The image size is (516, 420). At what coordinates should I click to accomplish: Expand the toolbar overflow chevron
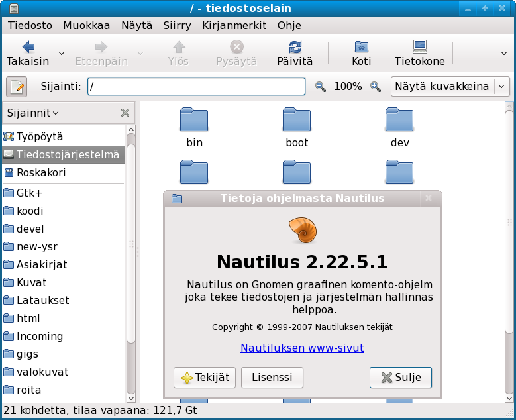pyautogui.click(x=503, y=53)
